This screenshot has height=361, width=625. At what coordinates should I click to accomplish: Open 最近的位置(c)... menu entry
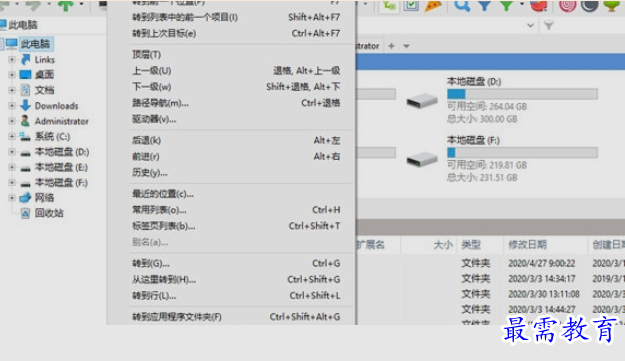[x=236, y=194]
